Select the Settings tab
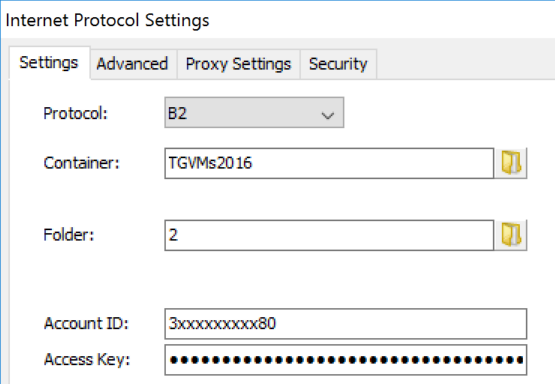The image size is (555, 384). click(49, 63)
